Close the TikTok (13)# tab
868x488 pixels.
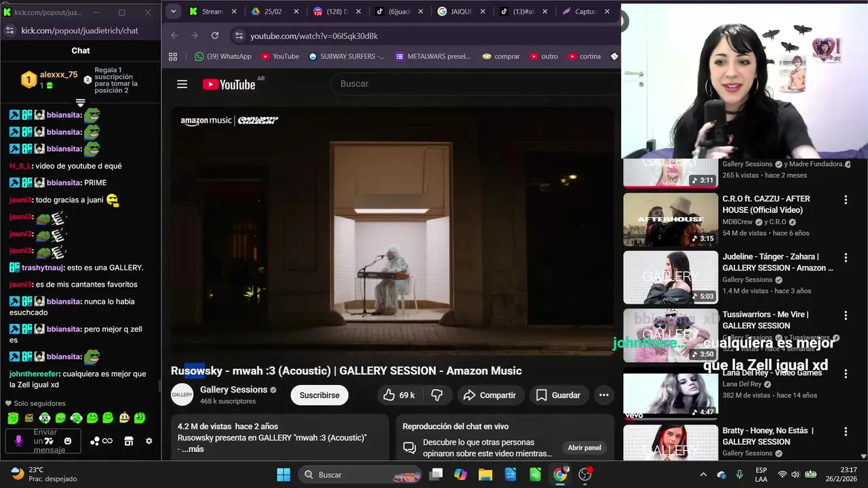(545, 12)
